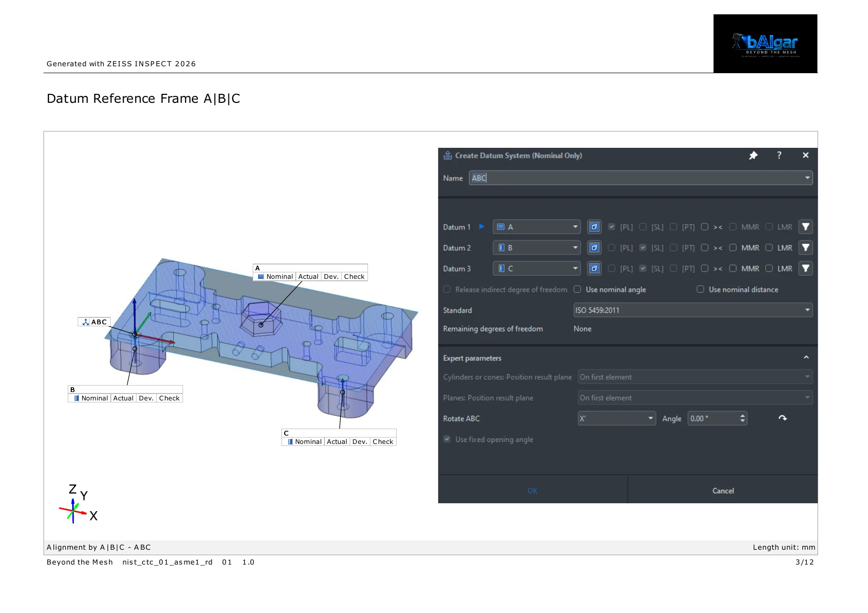Click the Check cell in label C
868x613 pixels.
[383, 442]
